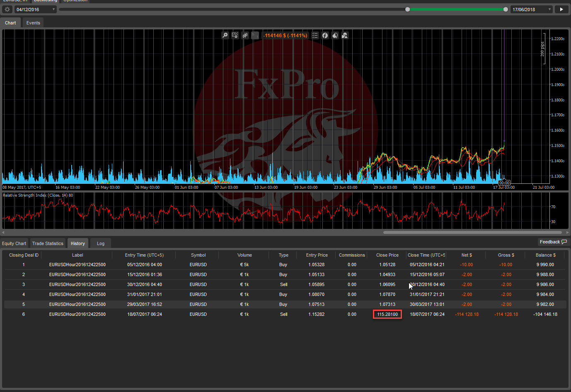Image resolution: width=571 pixels, height=392 pixels.
Task: Switch to the Log tab
Action: [101, 243]
